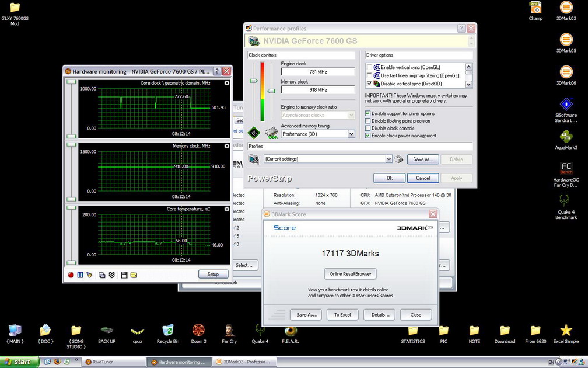
Task: Click the red record button in Hardware monitoring
Action: pyautogui.click(x=71, y=275)
